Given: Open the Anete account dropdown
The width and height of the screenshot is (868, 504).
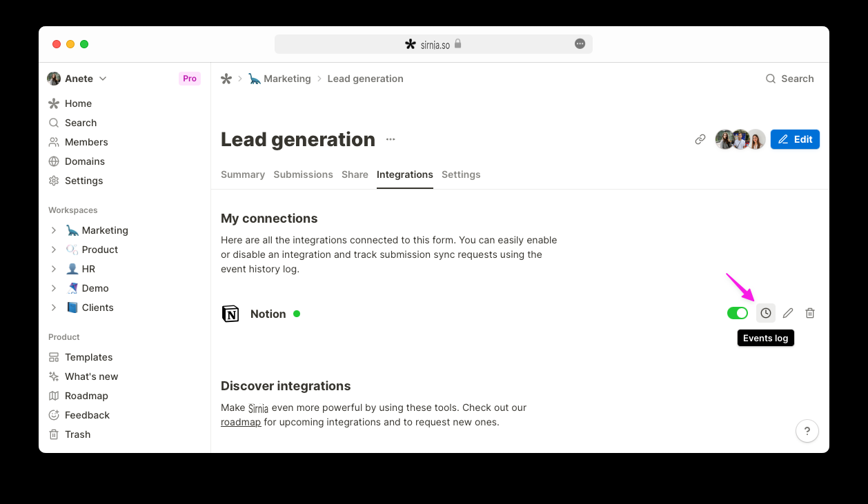Looking at the screenshot, I should (x=77, y=79).
